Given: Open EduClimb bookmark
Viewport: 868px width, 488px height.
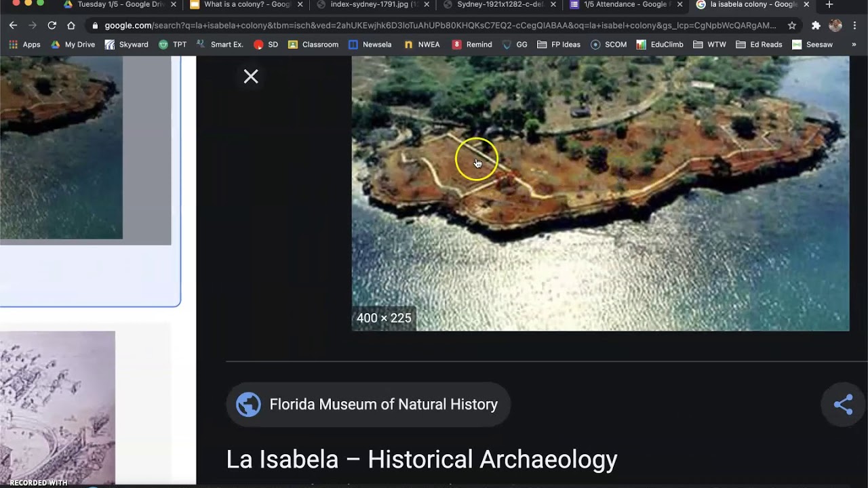Looking at the screenshot, I should point(660,45).
